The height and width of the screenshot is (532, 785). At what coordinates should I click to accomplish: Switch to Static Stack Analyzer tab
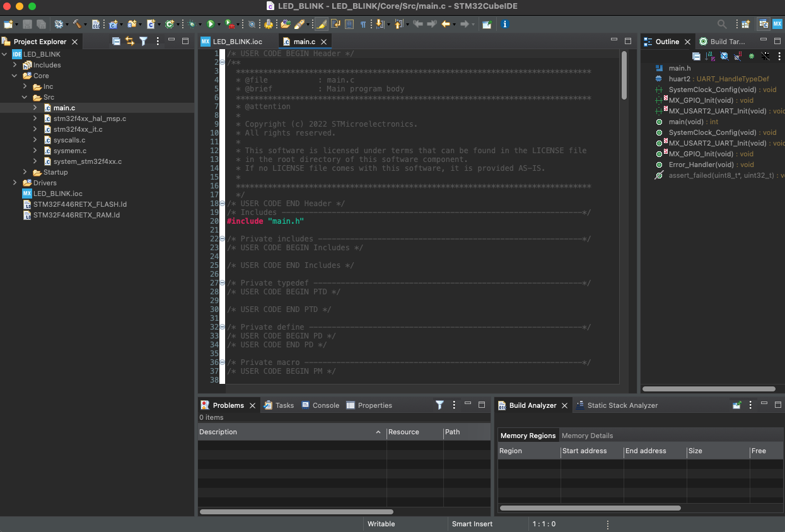(x=617, y=405)
